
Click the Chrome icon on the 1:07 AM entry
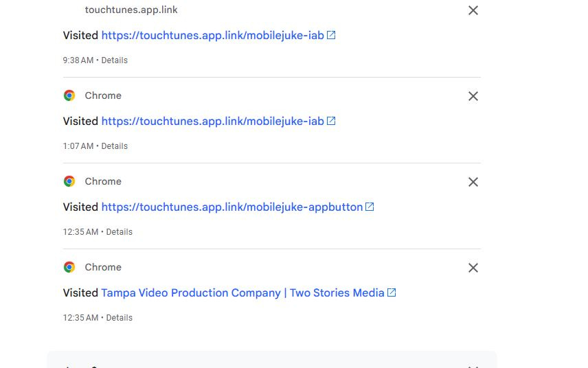coord(69,95)
